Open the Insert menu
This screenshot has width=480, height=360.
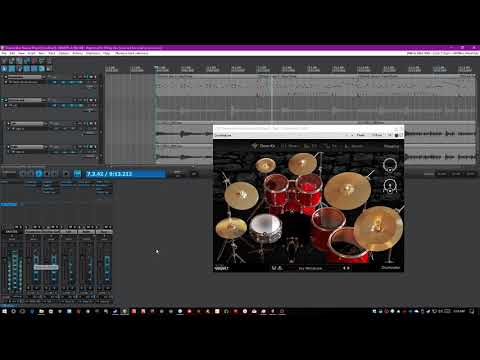coord(31,53)
